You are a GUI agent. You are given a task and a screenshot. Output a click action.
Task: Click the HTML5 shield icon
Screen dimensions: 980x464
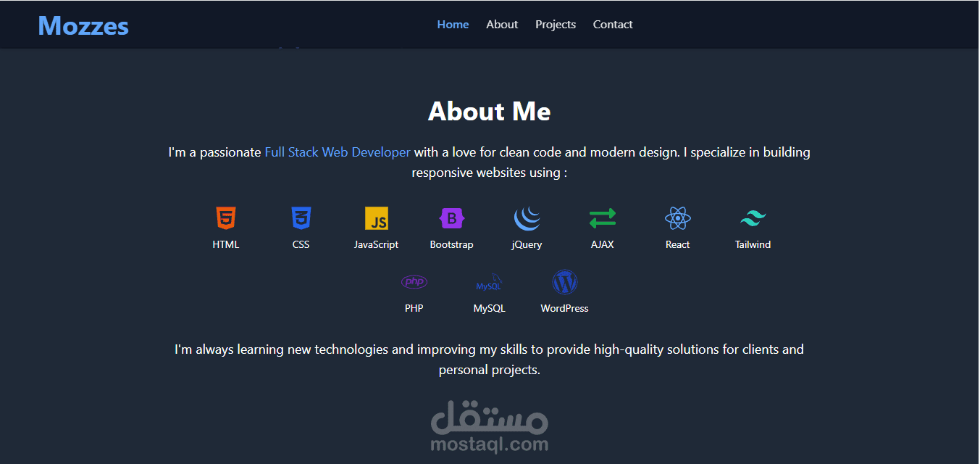226,218
